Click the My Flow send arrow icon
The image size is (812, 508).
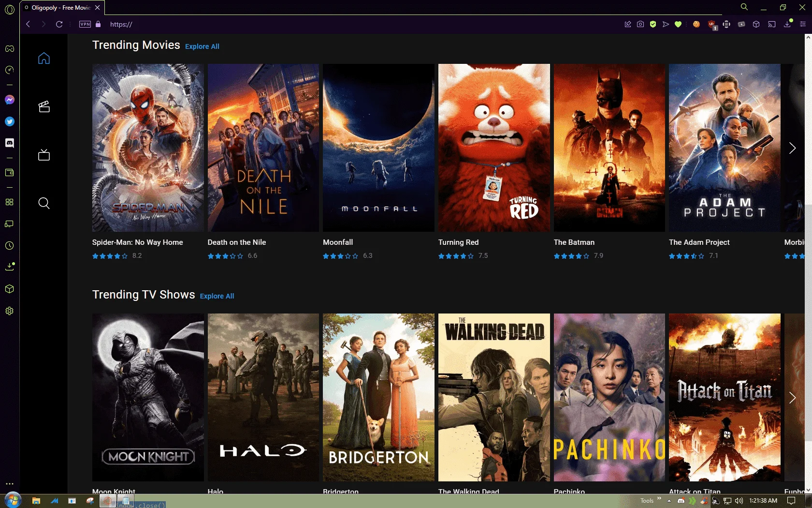(x=666, y=24)
